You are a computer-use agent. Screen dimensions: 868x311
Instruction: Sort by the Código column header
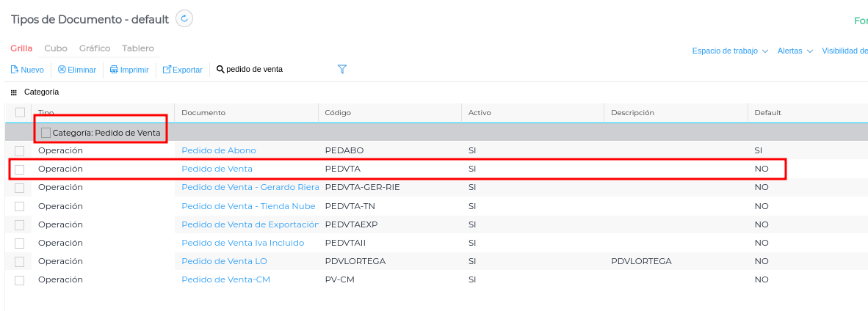(x=338, y=113)
